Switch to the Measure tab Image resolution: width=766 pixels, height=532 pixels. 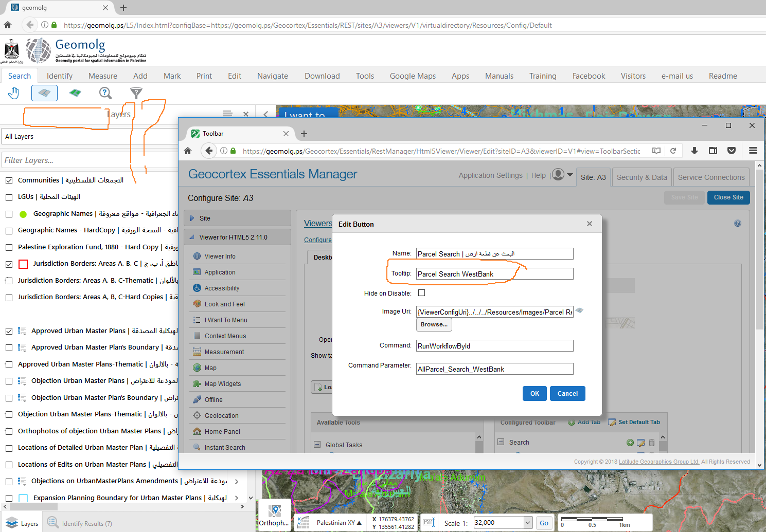click(103, 76)
